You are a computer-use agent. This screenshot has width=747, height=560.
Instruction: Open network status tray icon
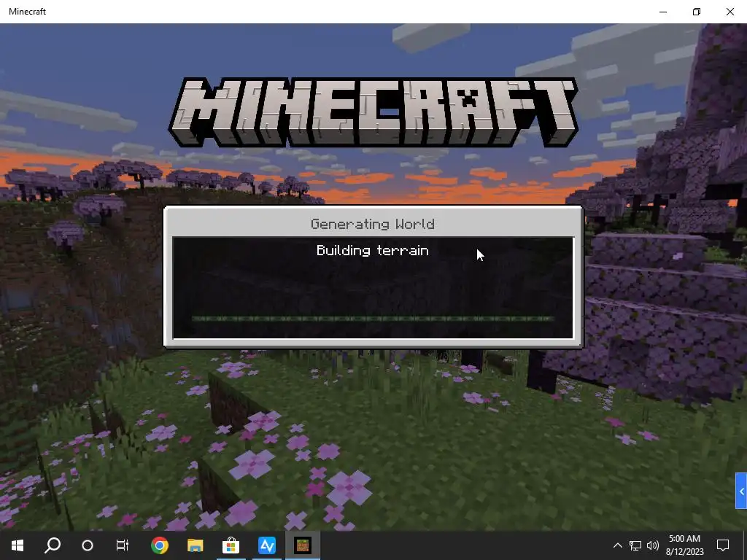[635, 545]
